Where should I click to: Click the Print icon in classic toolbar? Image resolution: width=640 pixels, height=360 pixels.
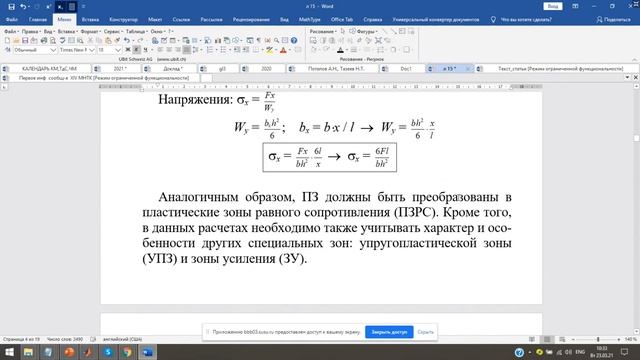(x=44, y=40)
